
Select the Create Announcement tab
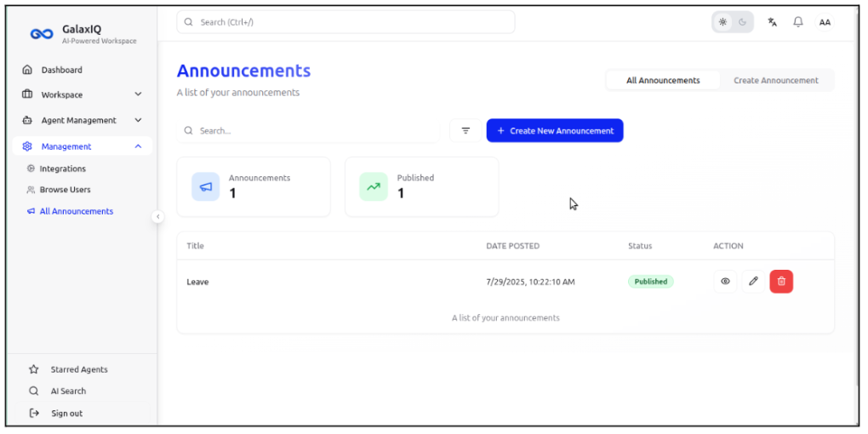(776, 80)
